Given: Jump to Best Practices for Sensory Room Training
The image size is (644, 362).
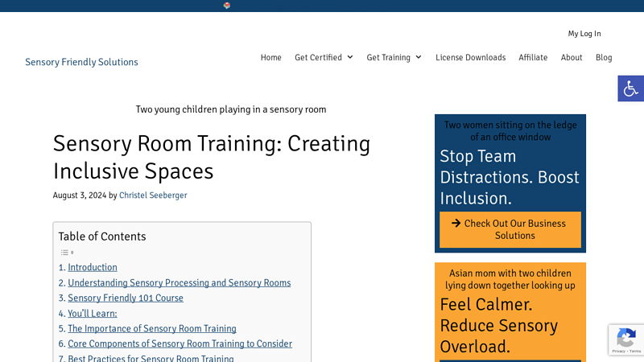Looking at the screenshot, I should pos(151,358).
